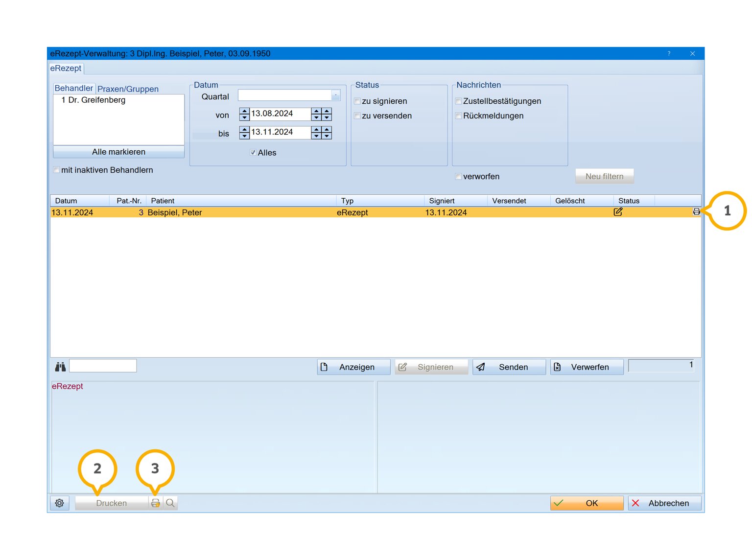Click the search text field
752x560 pixels.
coord(103,366)
